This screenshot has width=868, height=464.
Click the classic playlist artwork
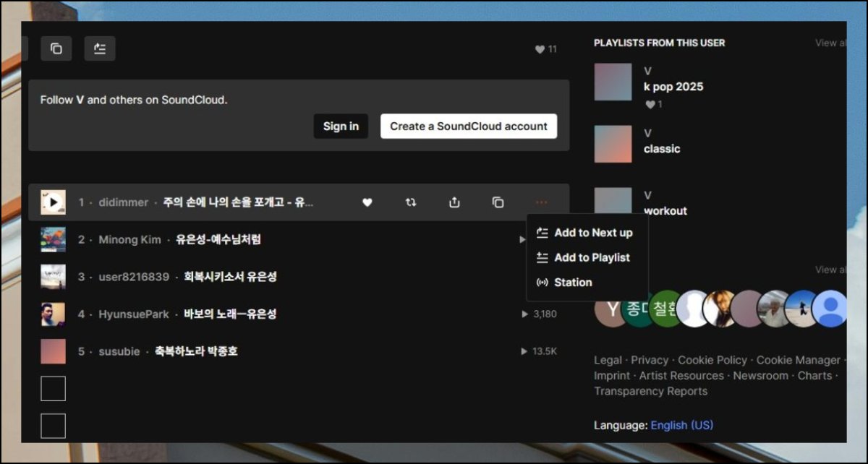point(613,144)
